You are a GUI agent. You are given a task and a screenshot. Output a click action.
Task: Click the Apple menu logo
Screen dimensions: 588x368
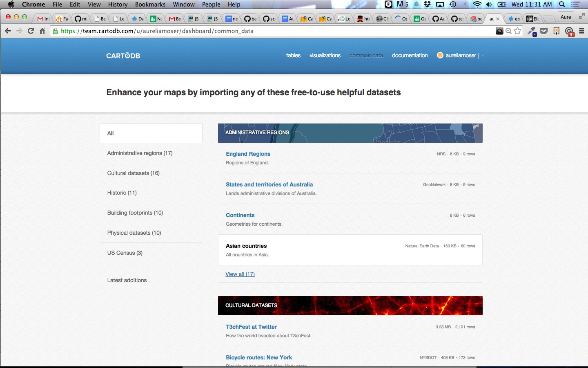pyautogui.click(x=11, y=4)
